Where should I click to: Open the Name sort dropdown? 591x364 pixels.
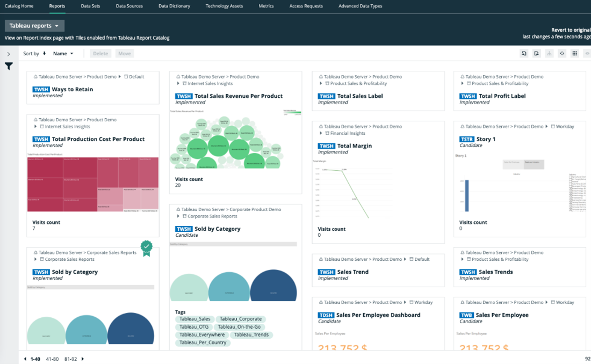(63, 53)
